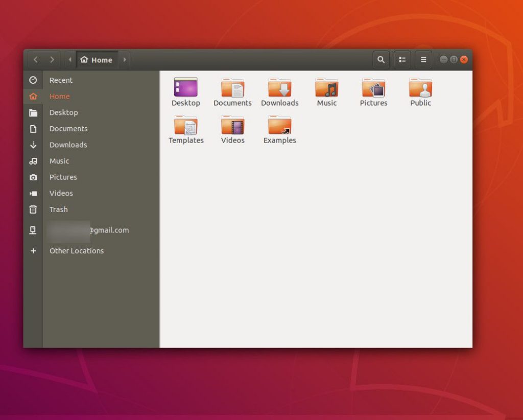This screenshot has height=420, width=523.
Task: Click the Home path bar button
Action: point(97,60)
